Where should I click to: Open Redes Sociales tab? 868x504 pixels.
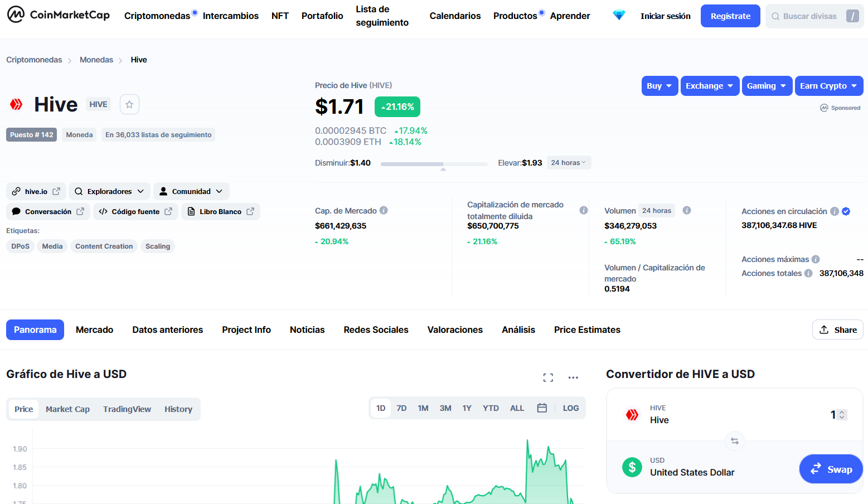(x=376, y=329)
